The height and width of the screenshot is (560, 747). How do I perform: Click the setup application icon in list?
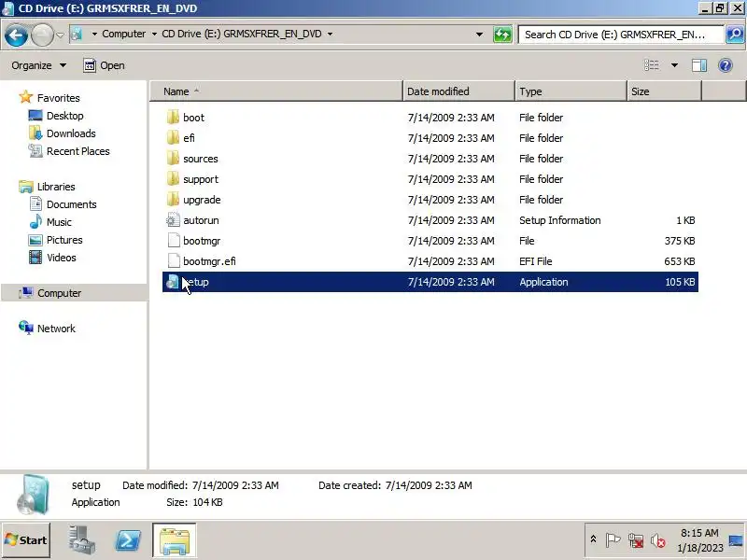173,282
